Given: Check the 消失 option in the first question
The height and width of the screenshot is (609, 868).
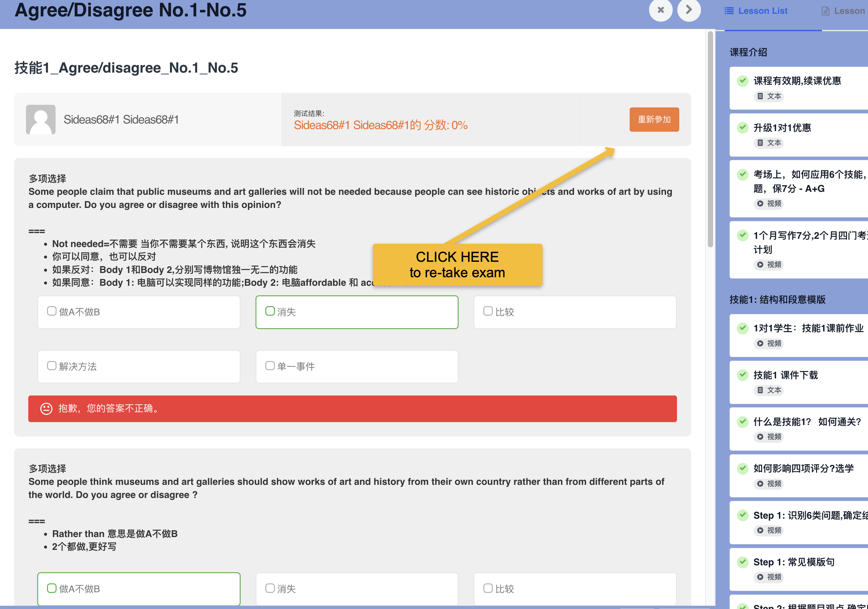Looking at the screenshot, I should (270, 311).
